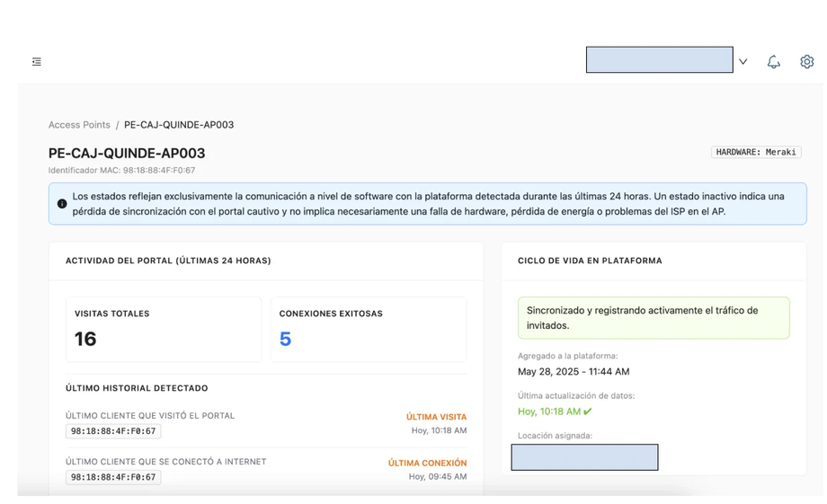Go to Access Points breadcrumb

[79, 125]
